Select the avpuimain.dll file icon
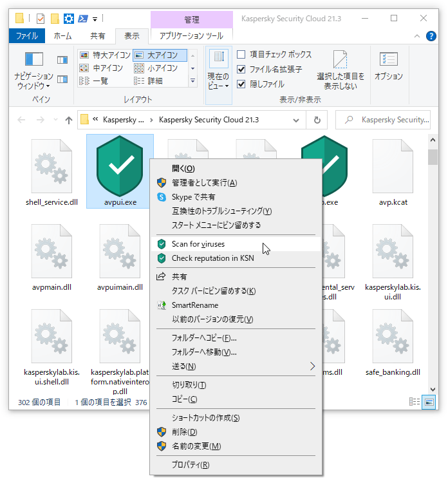 (120, 251)
